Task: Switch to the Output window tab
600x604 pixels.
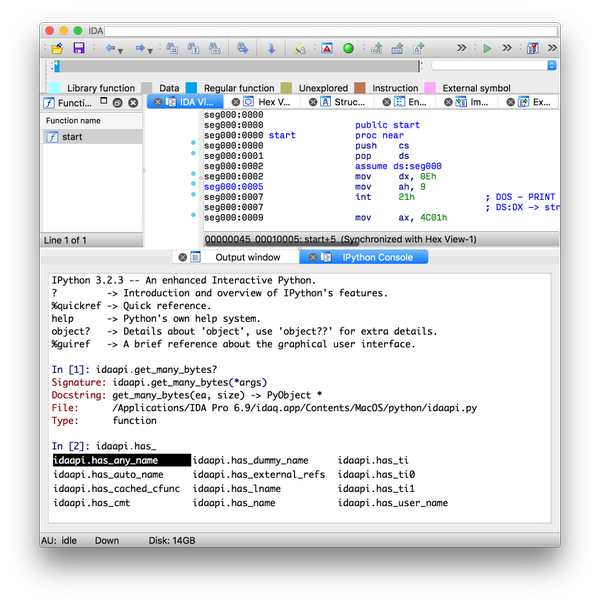Action: point(248,257)
